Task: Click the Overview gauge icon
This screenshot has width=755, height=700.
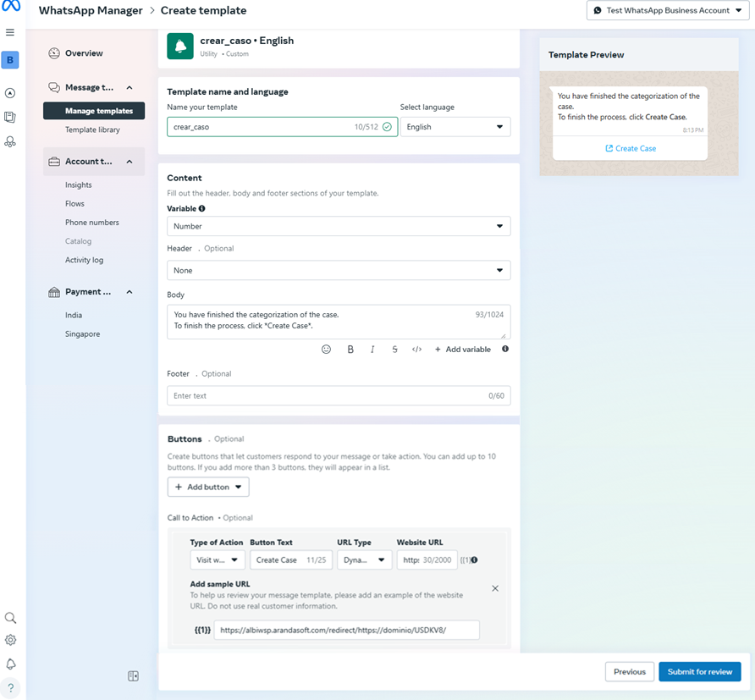Action: click(x=54, y=53)
